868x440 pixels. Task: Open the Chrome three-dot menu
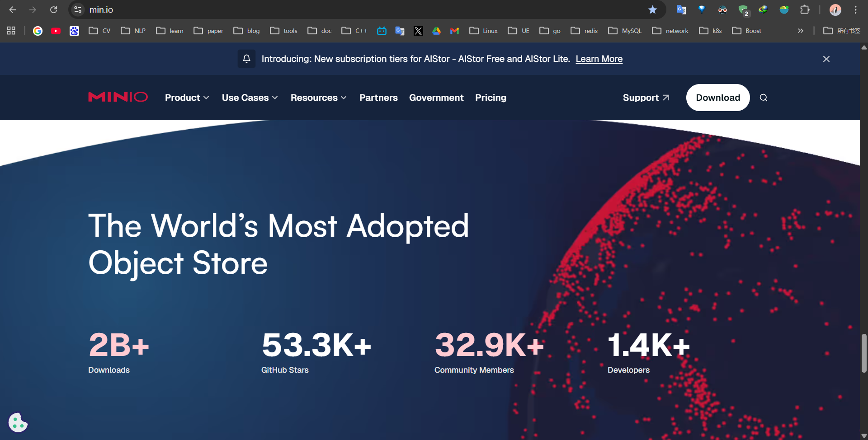[855, 9]
